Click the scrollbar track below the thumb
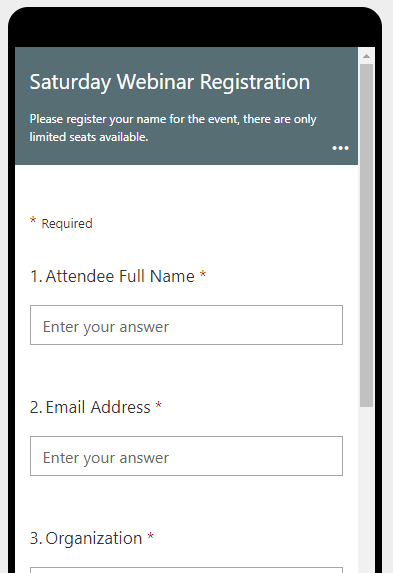 click(x=366, y=490)
